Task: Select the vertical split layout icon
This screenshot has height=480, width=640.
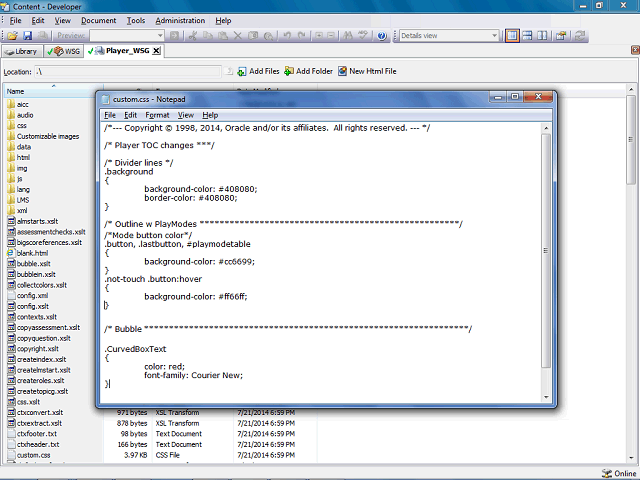Action: coord(542,36)
